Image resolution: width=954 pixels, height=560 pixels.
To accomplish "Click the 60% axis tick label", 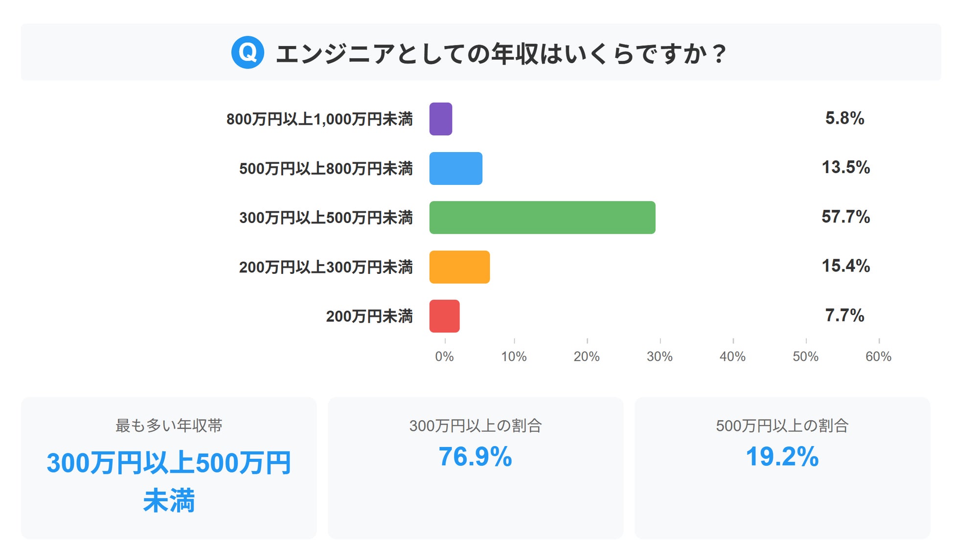I will point(878,357).
